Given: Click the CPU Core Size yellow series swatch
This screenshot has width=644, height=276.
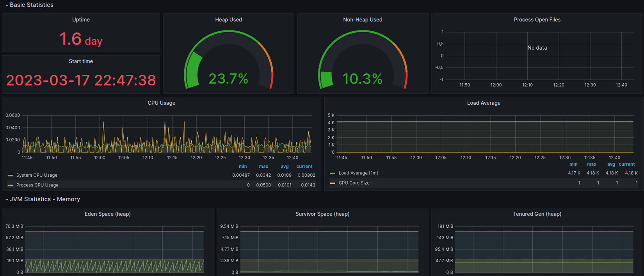Looking at the screenshot, I should pyautogui.click(x=333, y=183).
